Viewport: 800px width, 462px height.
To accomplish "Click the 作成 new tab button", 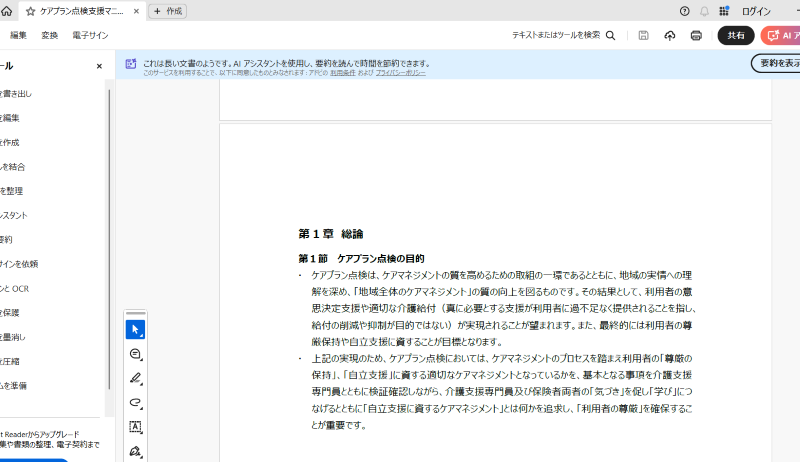I will click(168, 11).
